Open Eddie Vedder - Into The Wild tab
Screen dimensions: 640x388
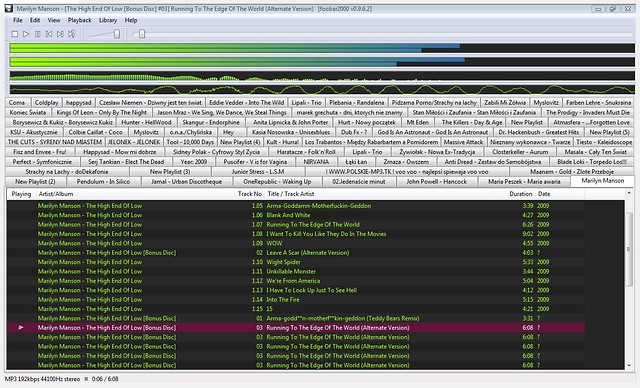(x=247, y=103)
